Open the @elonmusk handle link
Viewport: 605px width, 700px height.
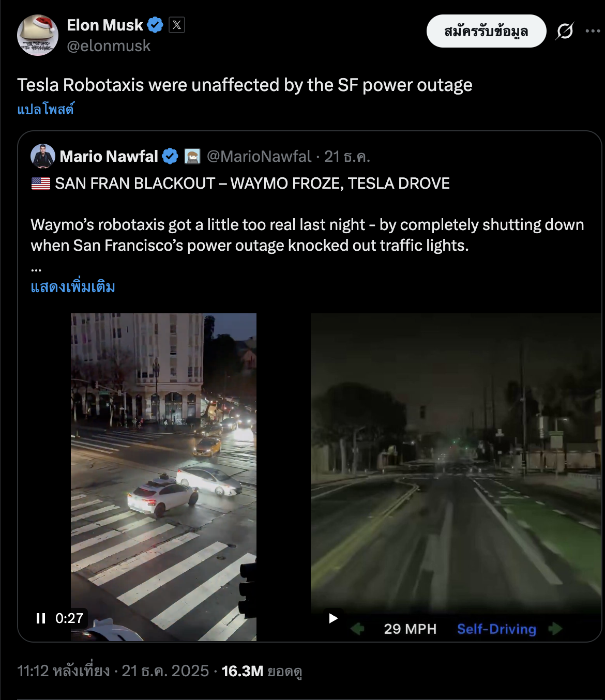(109, 46)
